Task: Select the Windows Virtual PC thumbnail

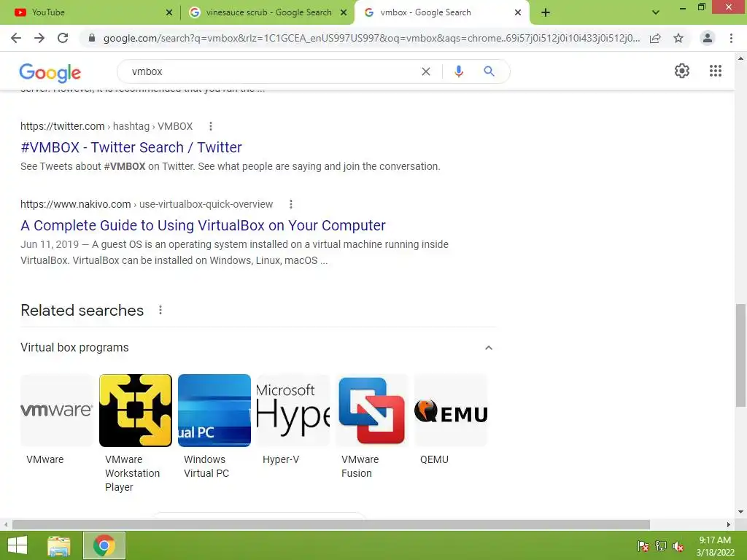Action: [214, 411]
